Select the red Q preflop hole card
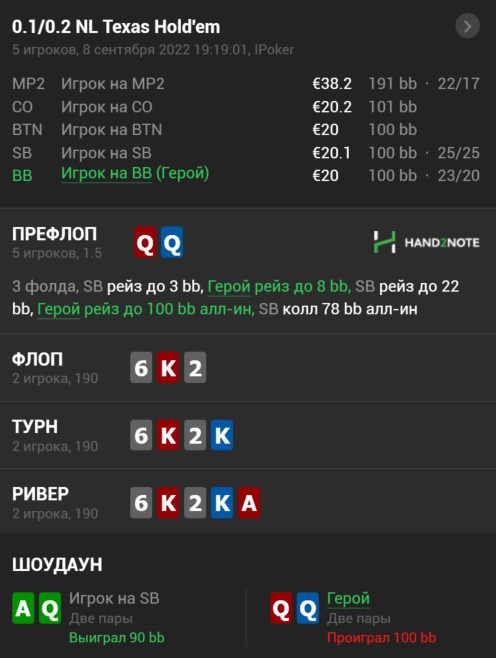Image resolution: width=496 pixels, height=658 pixels. (x=145, y=242)
